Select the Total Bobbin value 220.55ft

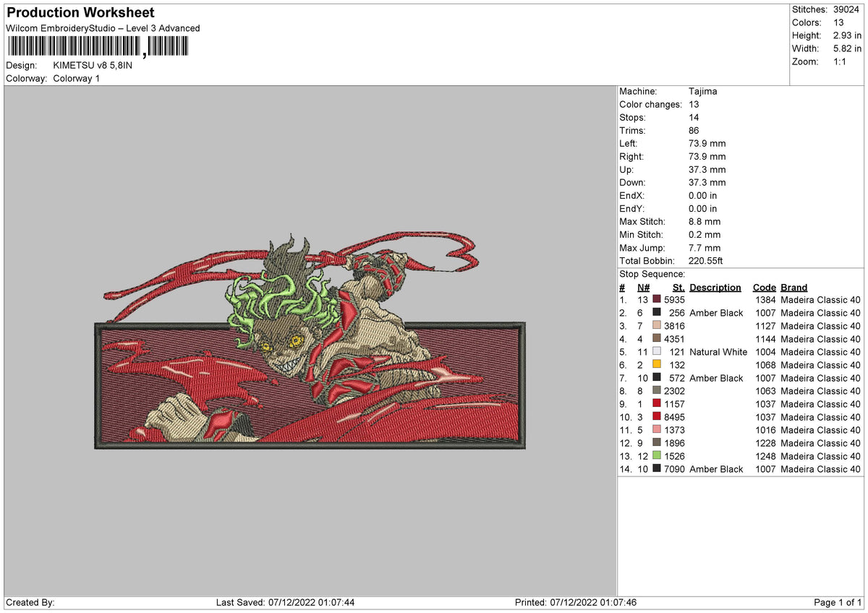tap(706, 261)
